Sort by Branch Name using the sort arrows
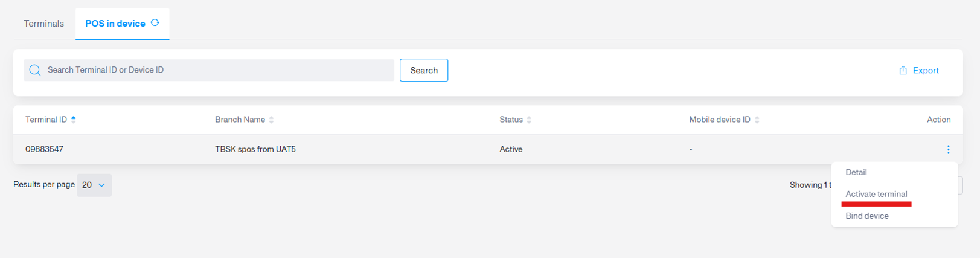The height and width of the screenshot is (258, 980). click(272, 120)
